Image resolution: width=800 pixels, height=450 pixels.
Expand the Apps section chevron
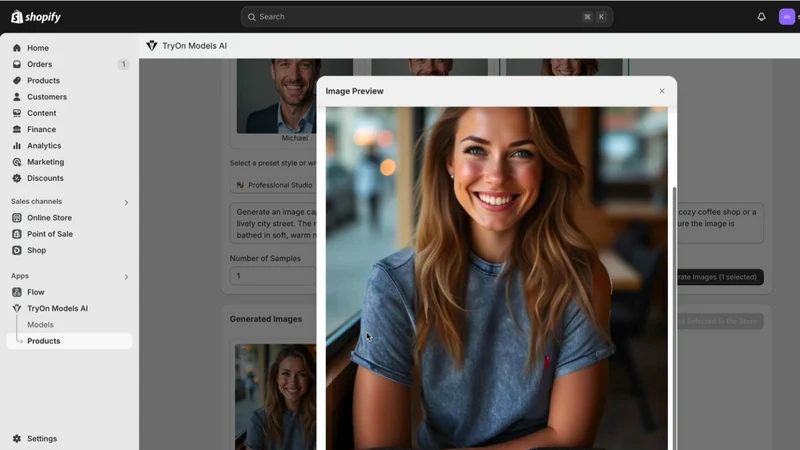[126, 277]
